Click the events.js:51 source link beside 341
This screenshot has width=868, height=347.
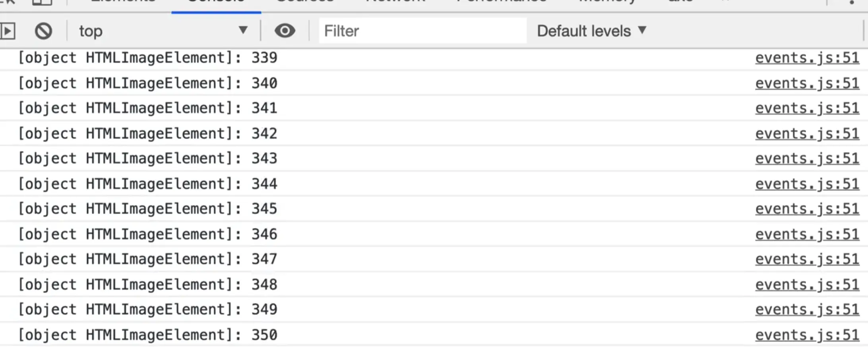coord(807,108)
